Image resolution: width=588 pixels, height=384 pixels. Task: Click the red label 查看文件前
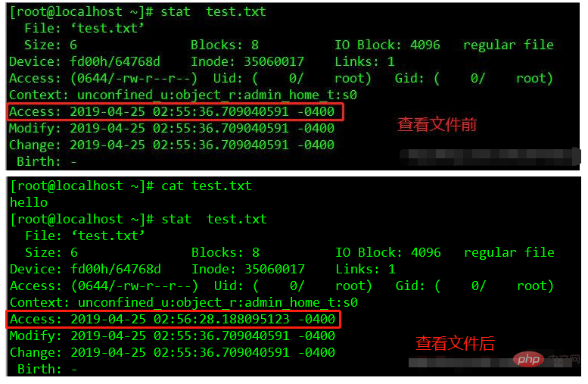tap(437, 125)
